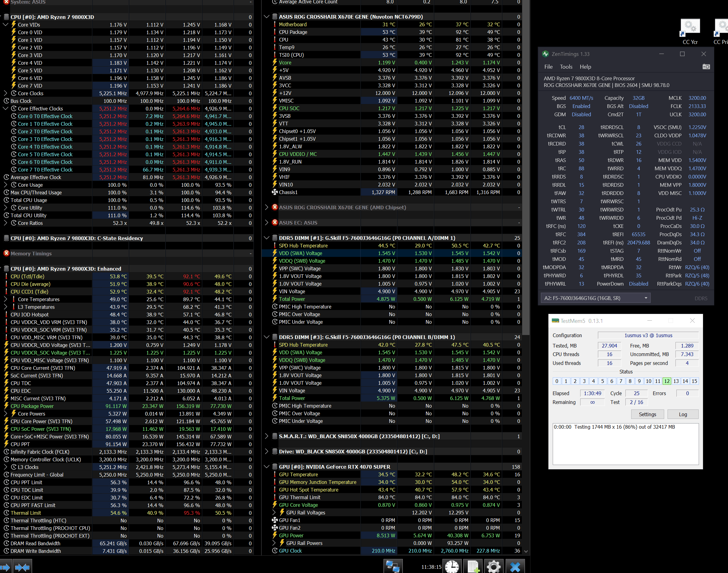Viewport: 728px width, 573px height.
Task: Click the Speed value 6400 MT/s in ZenTimings
Action: click(581, 98)
